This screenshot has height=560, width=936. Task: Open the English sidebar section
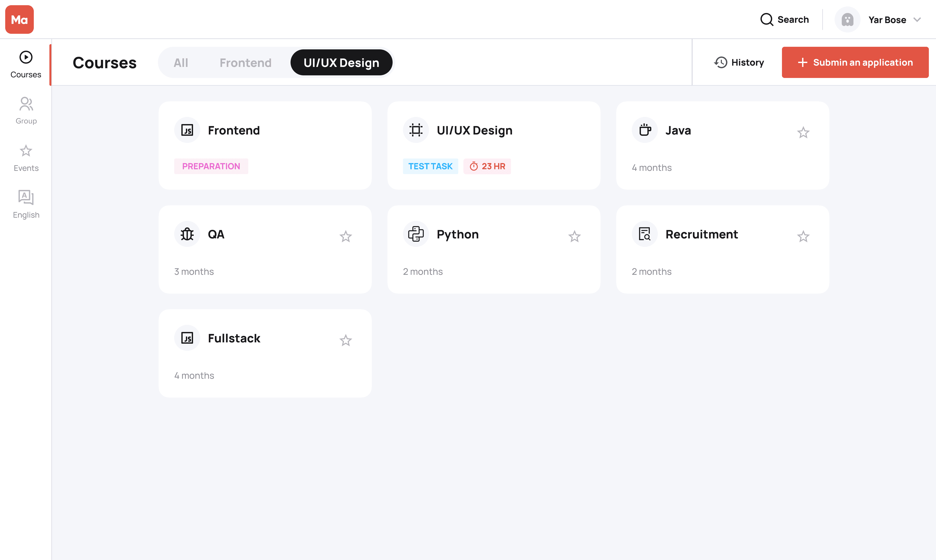pos(26,204)
